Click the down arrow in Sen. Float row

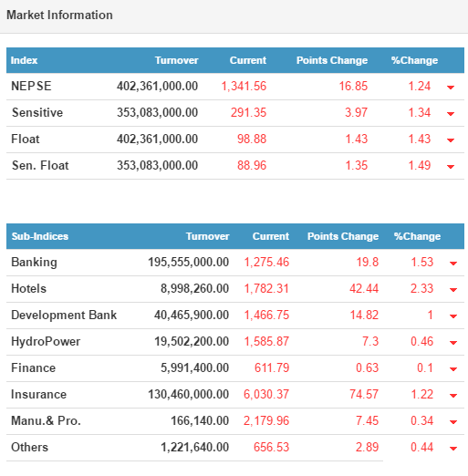pyautogui.click(x=451, y=167)
